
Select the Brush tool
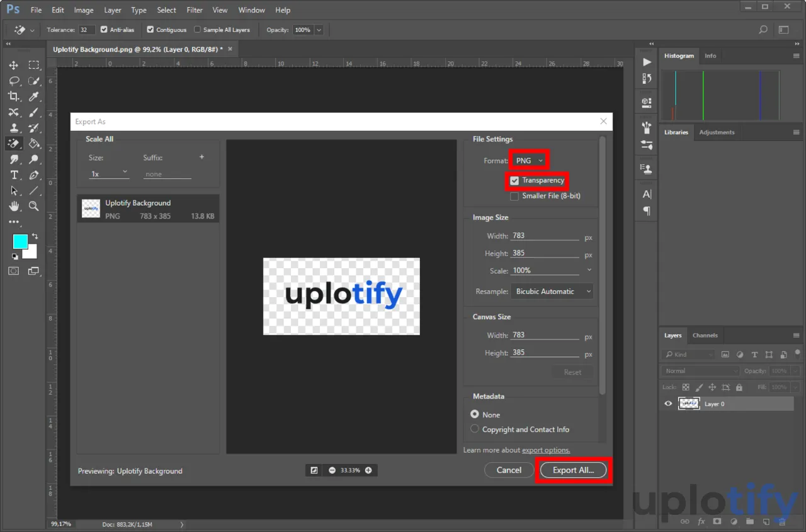(x=34, y=112)
